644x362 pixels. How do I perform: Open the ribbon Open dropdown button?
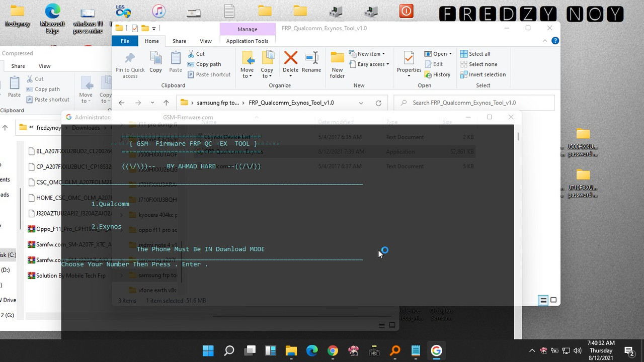pos(438,54)
